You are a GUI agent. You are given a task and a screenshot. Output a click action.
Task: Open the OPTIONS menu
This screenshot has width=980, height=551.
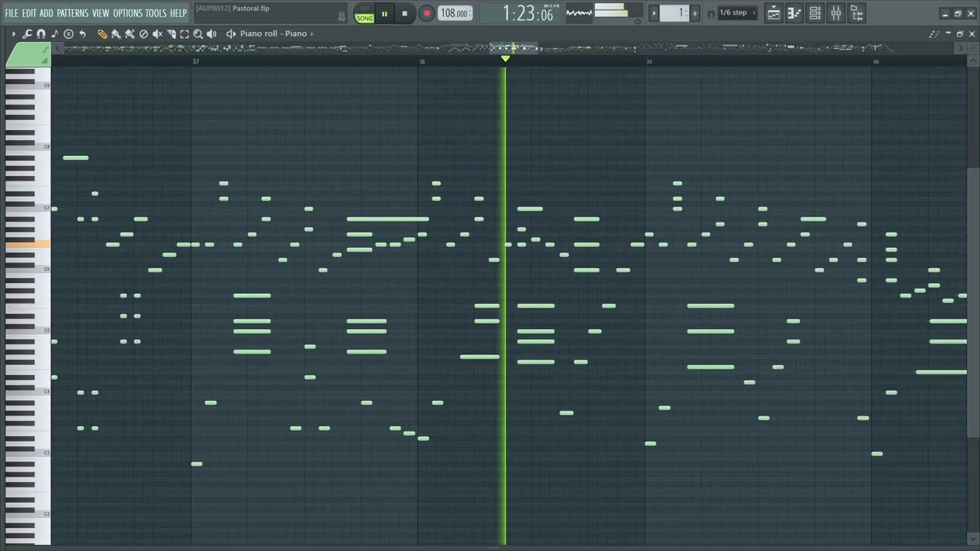tap(128, 13)
